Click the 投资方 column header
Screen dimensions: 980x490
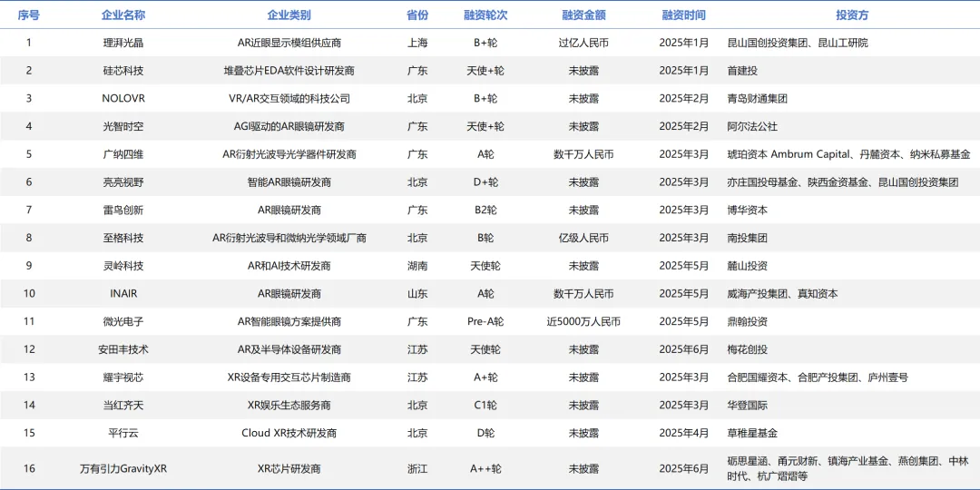852,15
